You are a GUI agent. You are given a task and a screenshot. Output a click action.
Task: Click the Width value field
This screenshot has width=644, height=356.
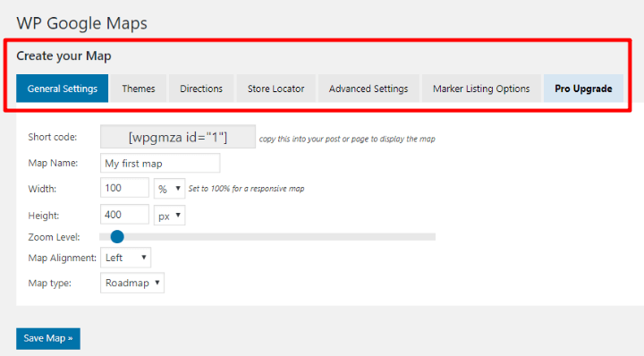124,188
